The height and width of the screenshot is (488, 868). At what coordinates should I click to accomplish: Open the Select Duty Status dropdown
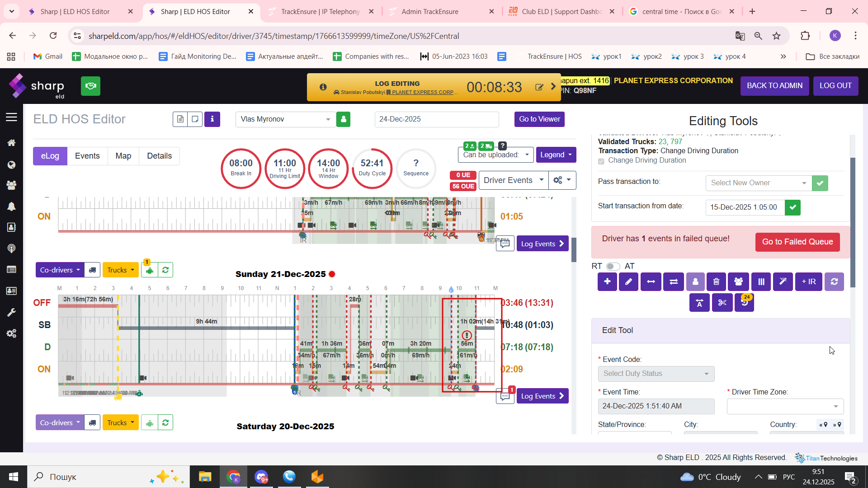click(x=656, y=374)
